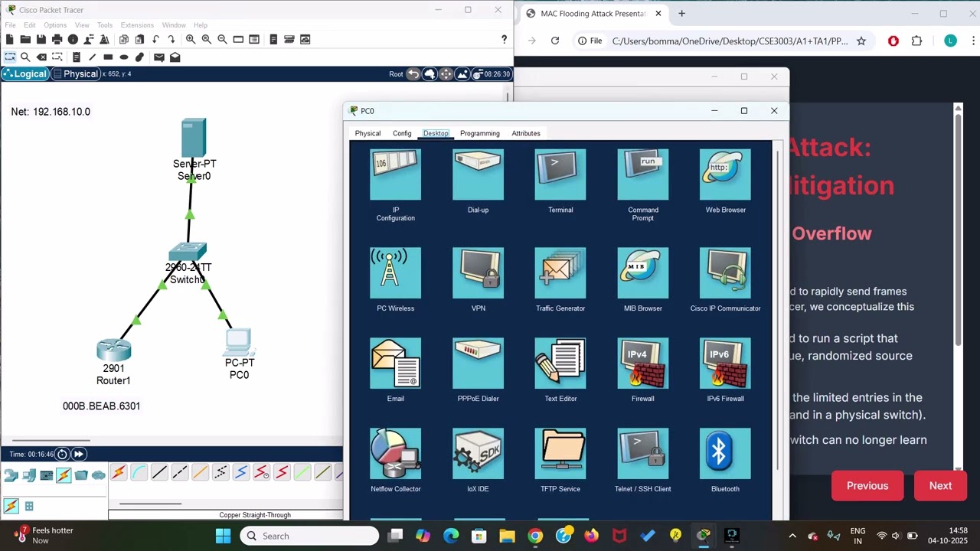Click the Windows taskbar Search box
The width and height of the screenshot is (980, 551).
310,536
